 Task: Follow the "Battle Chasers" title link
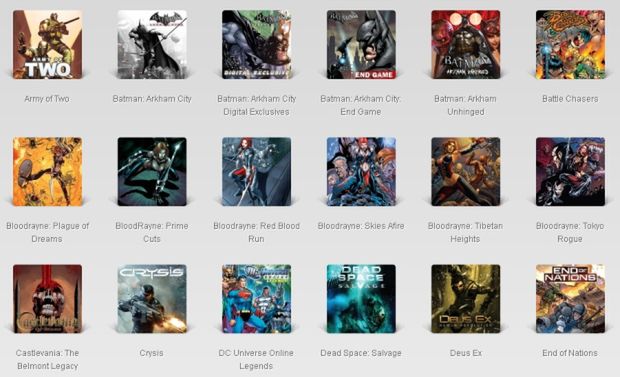point(570,99)
